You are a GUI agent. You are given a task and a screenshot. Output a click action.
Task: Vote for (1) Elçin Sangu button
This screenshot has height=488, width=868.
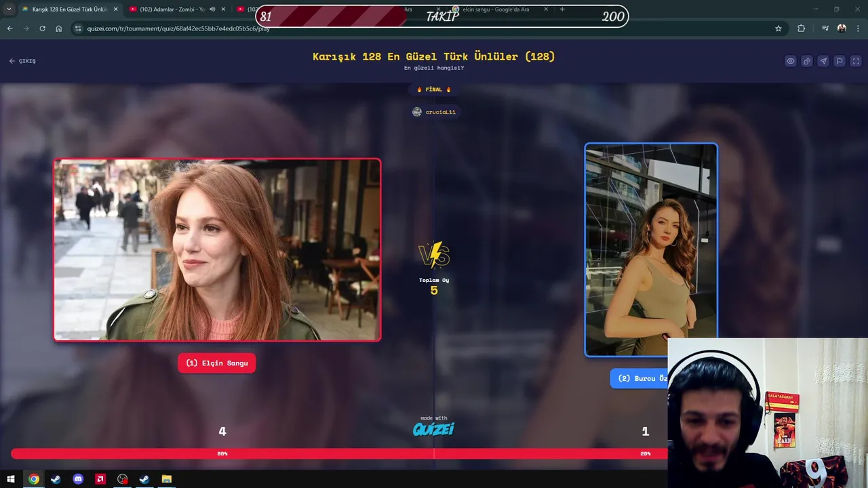[x=217, y=363]
